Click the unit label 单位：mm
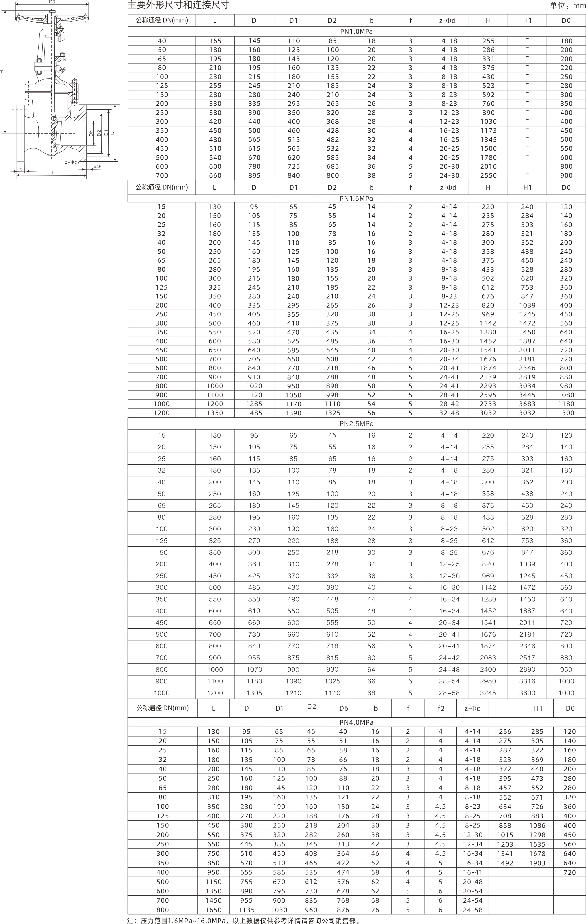The width and height of the screenshot is (586, 924). (x=568, y=5)
